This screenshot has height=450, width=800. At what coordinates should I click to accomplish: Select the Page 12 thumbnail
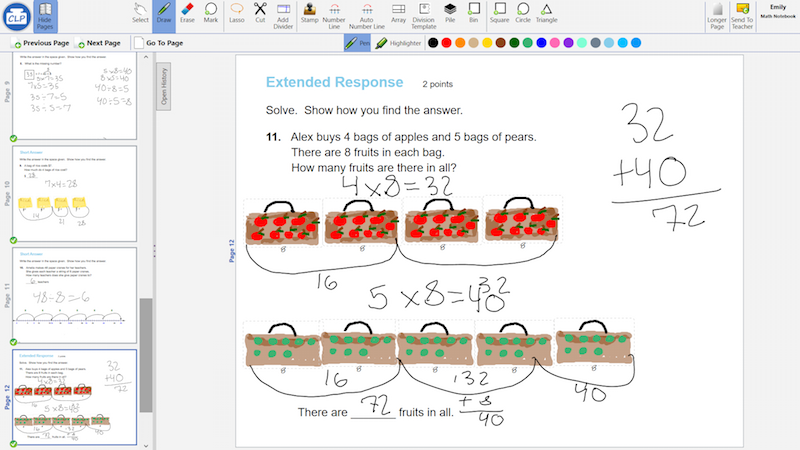tap(74, 397)
